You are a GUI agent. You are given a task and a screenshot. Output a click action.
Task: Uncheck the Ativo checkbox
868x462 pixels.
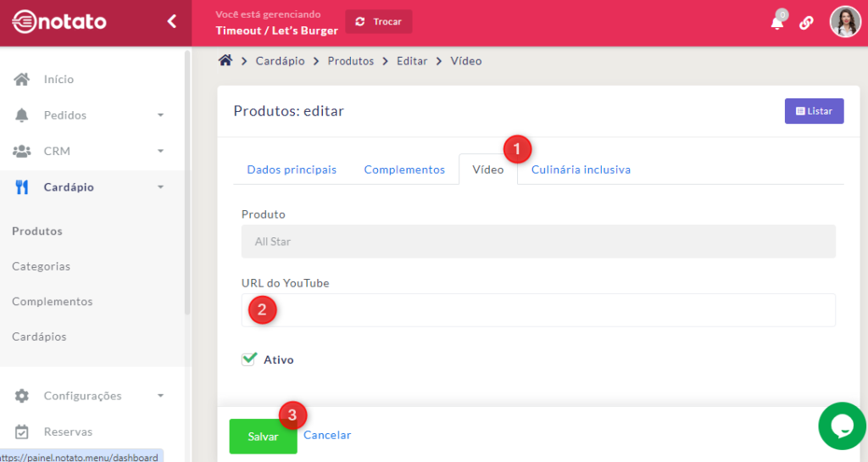248,359
